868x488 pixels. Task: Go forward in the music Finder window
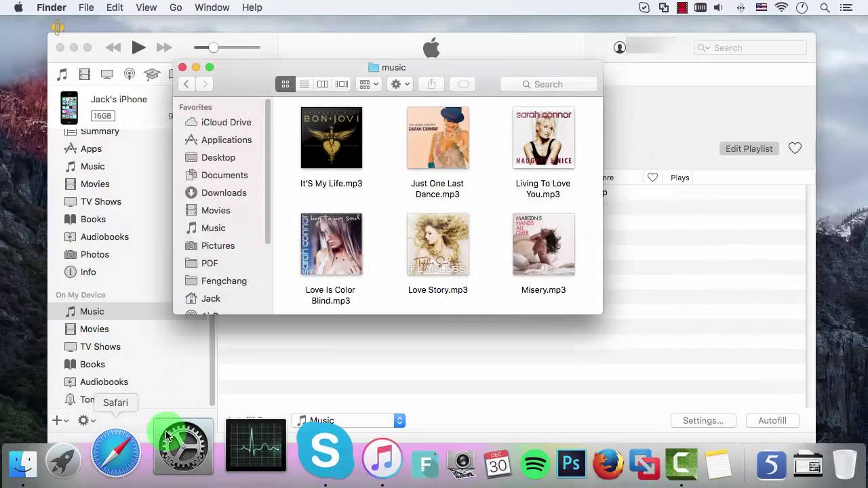coord(204,84)
